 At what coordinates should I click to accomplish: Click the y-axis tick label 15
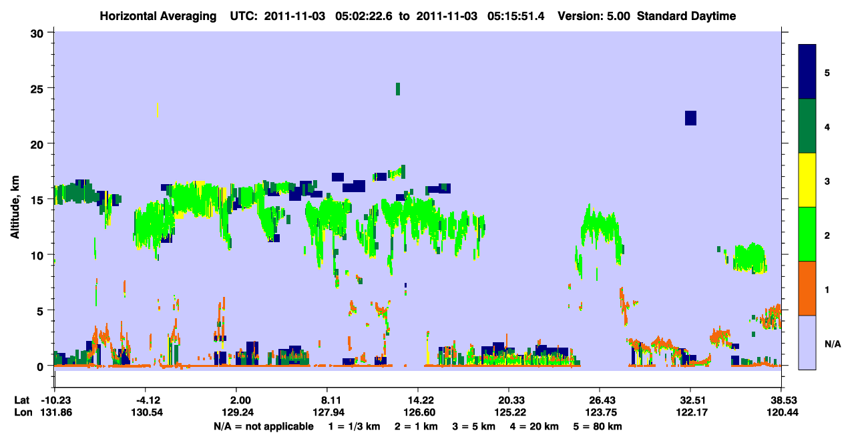39,199
